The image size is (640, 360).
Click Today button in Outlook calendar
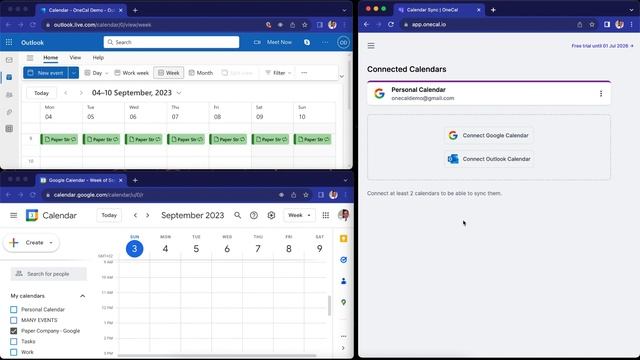coord(41,93)
